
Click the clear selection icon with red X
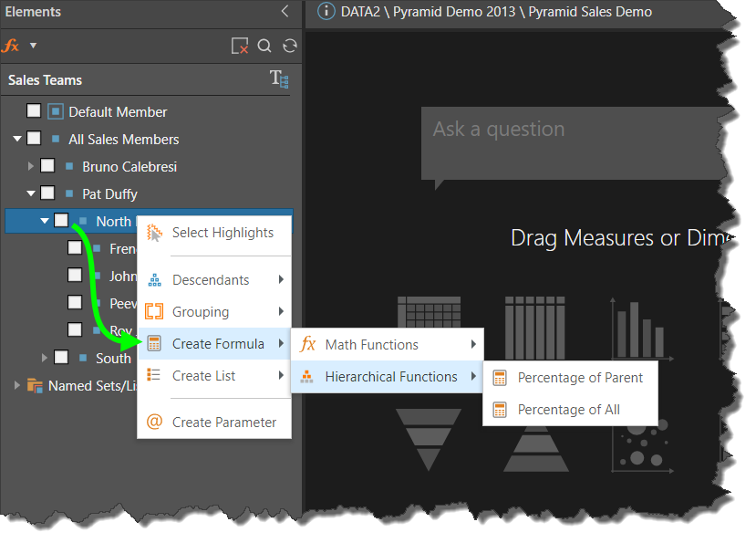(x=239, y=46)
